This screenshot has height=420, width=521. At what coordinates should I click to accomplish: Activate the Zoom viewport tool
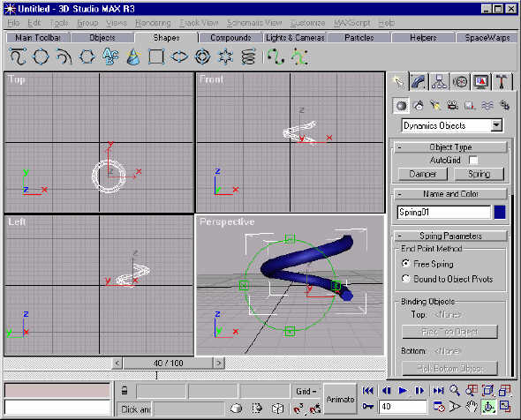pos(455,391)
